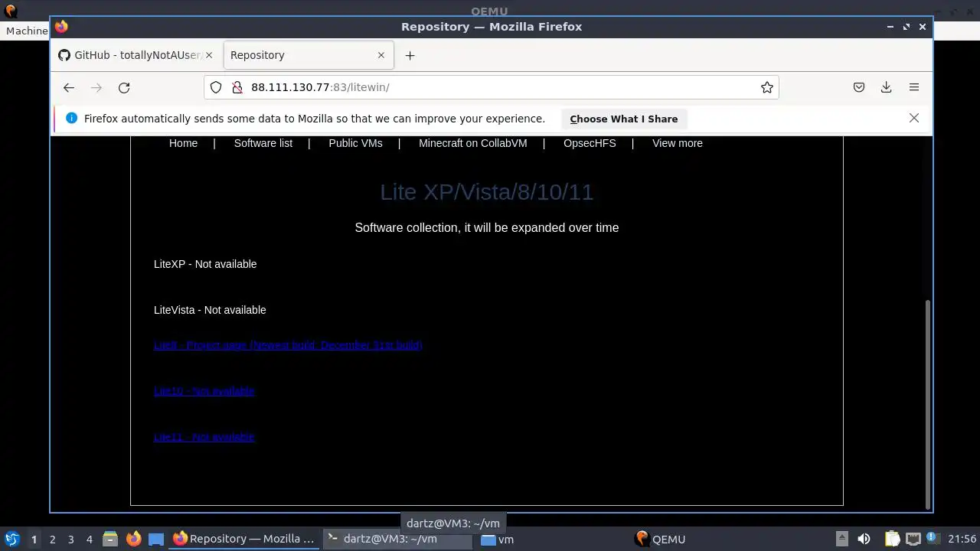Switch to workspace 3
Image resolution: width=980 pixels, height=551 pixels.
coord(70,539)
